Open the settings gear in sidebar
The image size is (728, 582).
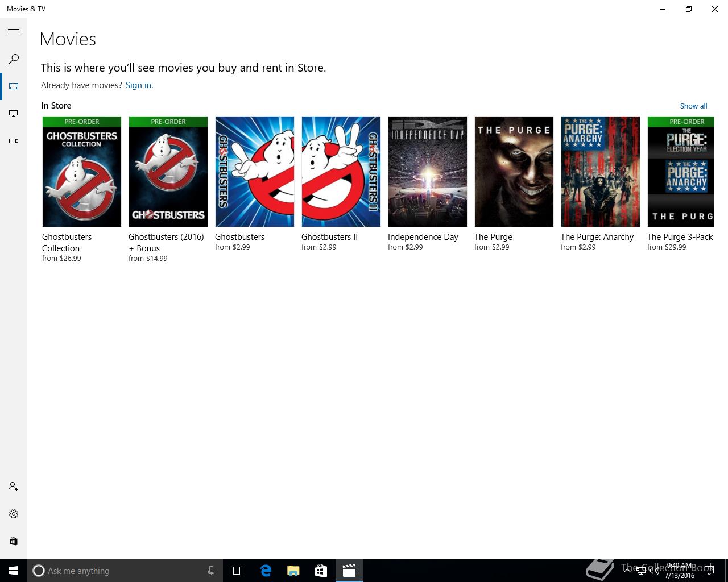14,514
